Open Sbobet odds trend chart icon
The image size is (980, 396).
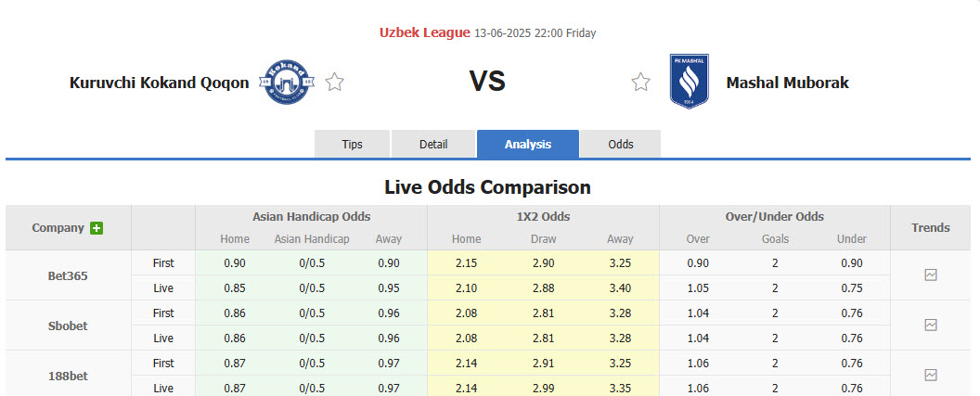coord(930,326)
